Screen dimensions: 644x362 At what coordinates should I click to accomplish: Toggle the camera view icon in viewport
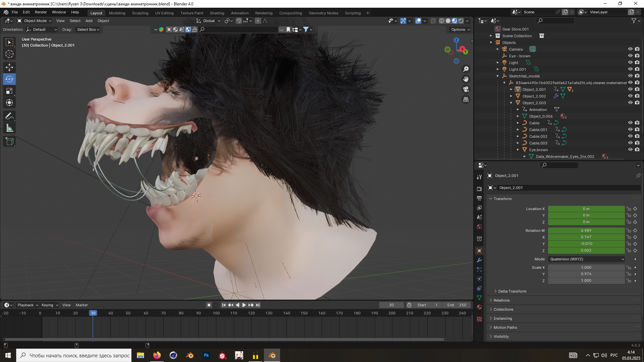[x=466, y=89]
